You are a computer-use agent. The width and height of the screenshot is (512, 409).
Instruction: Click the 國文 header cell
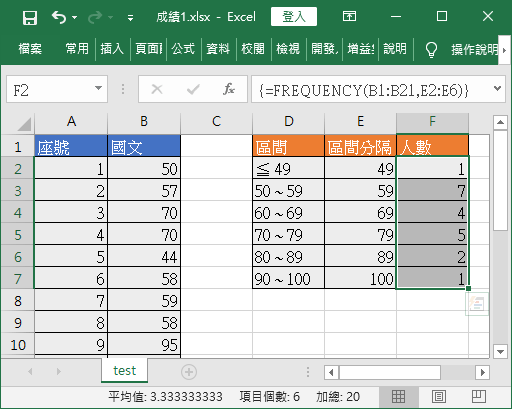coord(144,146)
